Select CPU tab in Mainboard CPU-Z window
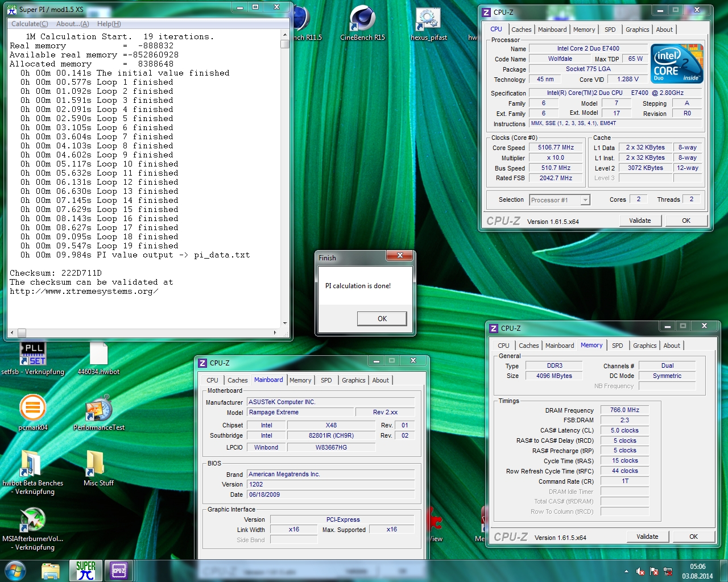728x582 pixels. [212, 380]
